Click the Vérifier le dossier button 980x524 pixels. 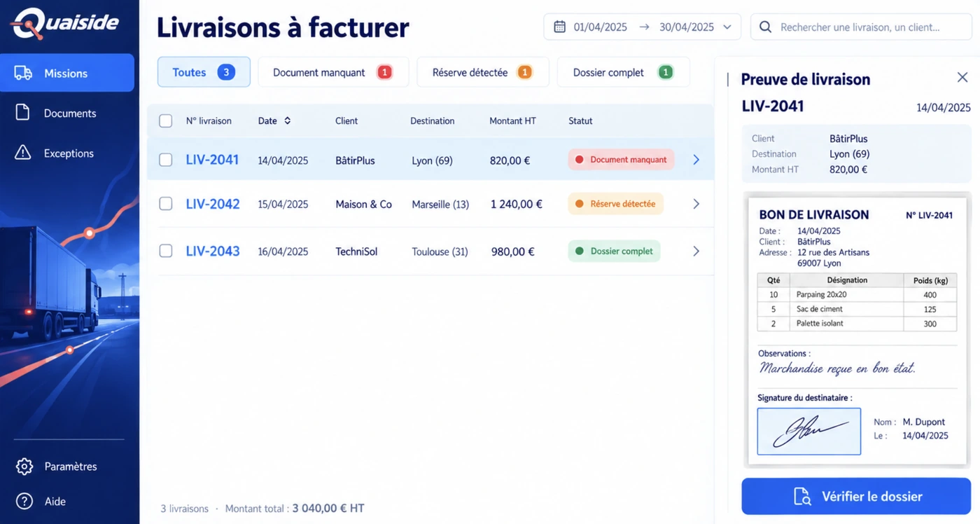click(x=856, y=497)
